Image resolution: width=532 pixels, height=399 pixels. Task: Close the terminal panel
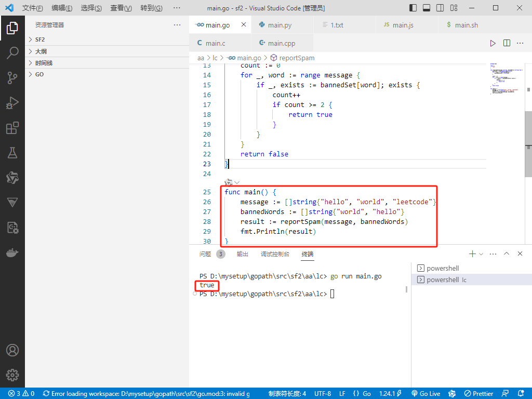(520, 254)
